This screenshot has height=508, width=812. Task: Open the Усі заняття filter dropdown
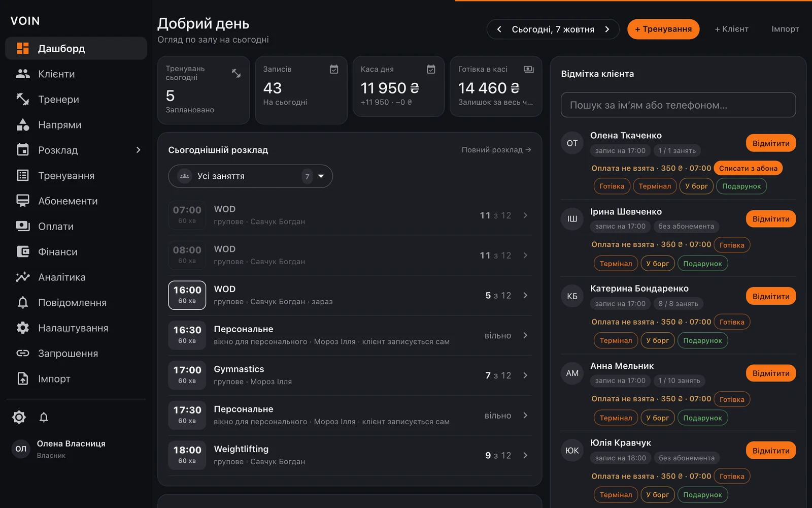click(x=250, y=176)
